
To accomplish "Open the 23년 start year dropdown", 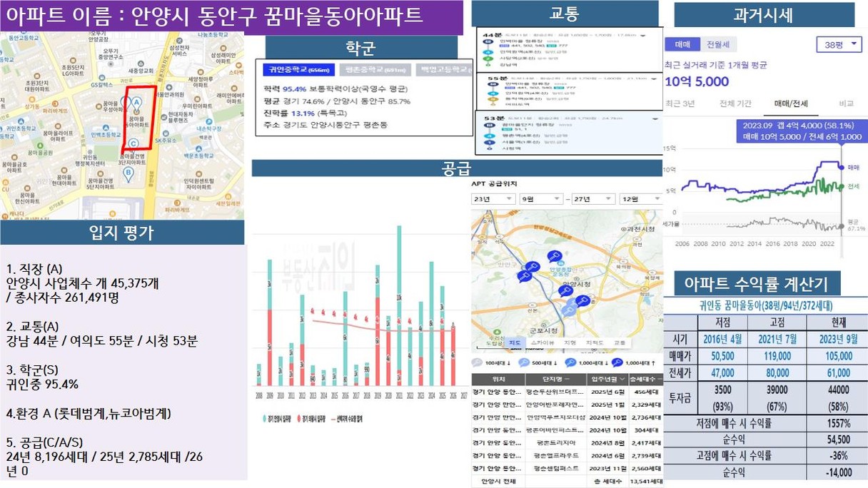I will tap(493, 199).
